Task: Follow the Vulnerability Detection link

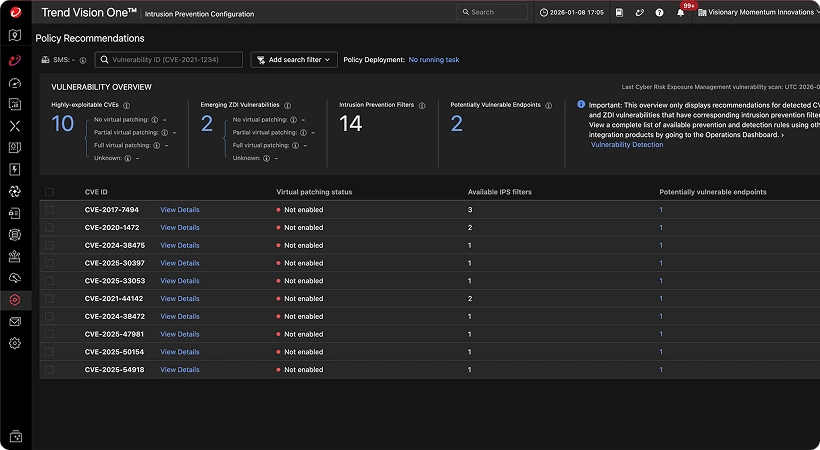Action: 627,145
